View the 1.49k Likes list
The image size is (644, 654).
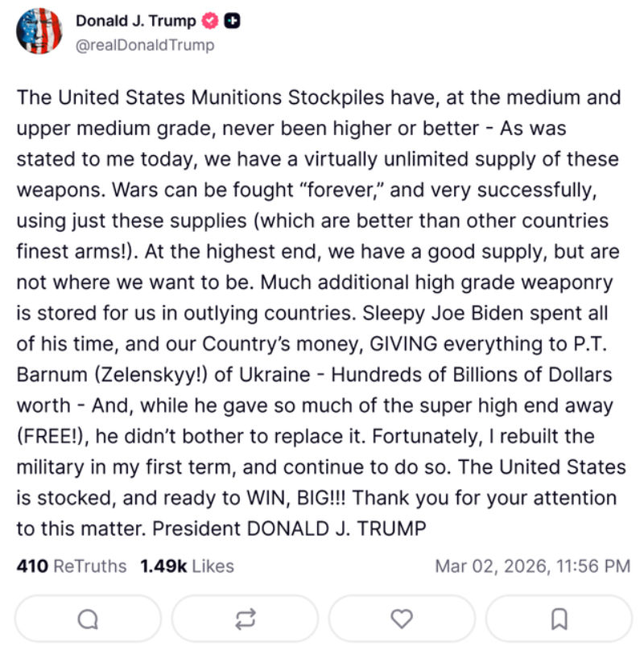pos(187,566)
